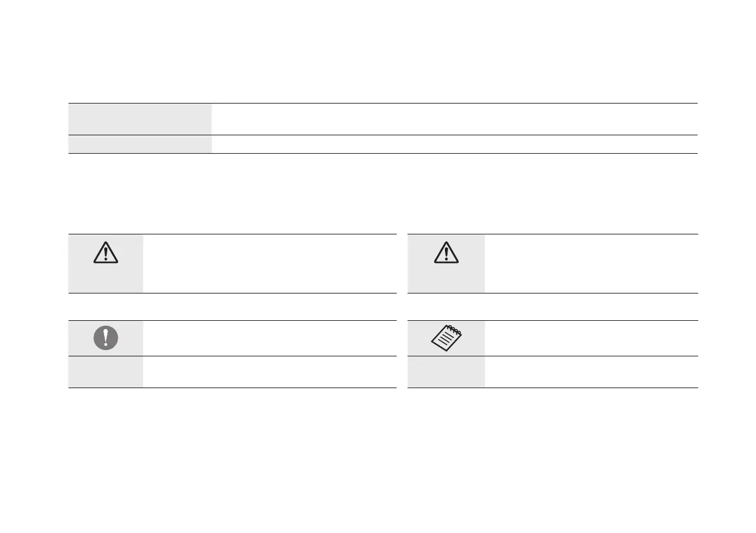Select the short gray cell in top table's second row
Image resolution: width=756 pixels, height=533 pixels.
click(140, 144)
